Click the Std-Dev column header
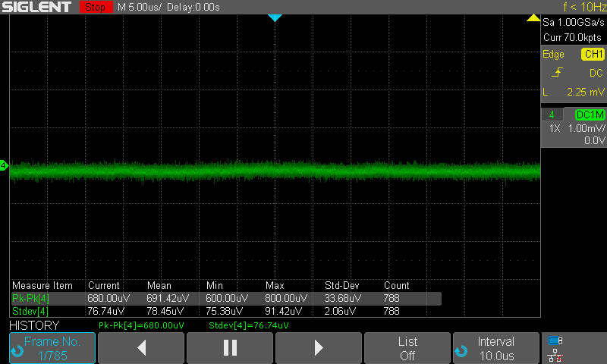Screen dimensions: 607x364 (342, 285)
